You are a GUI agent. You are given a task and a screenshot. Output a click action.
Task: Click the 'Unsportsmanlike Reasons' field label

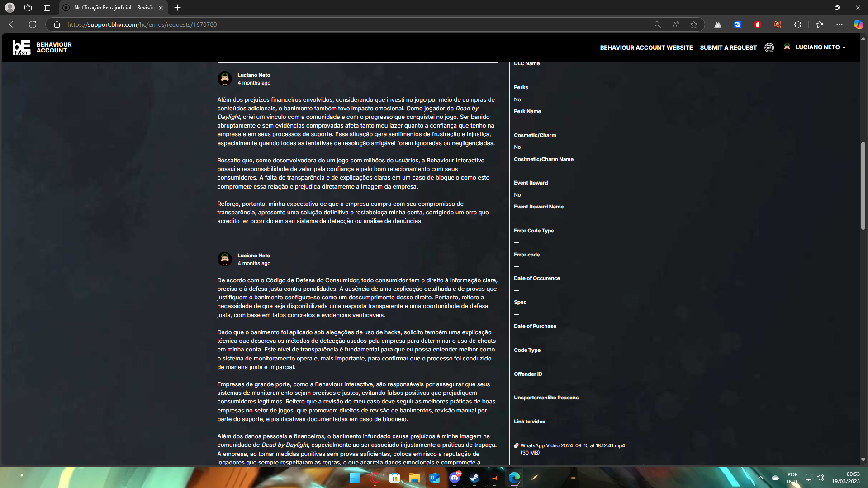pos(546,398)
